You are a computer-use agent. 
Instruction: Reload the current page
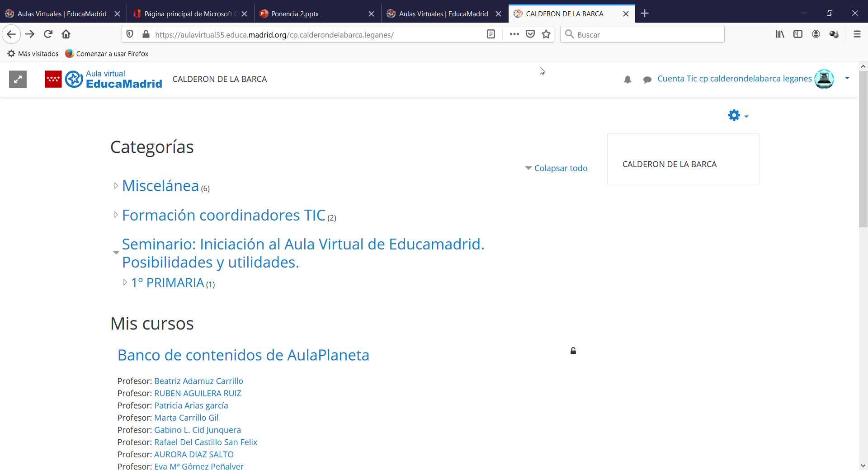pyautogui.click(x=48, y=34)
